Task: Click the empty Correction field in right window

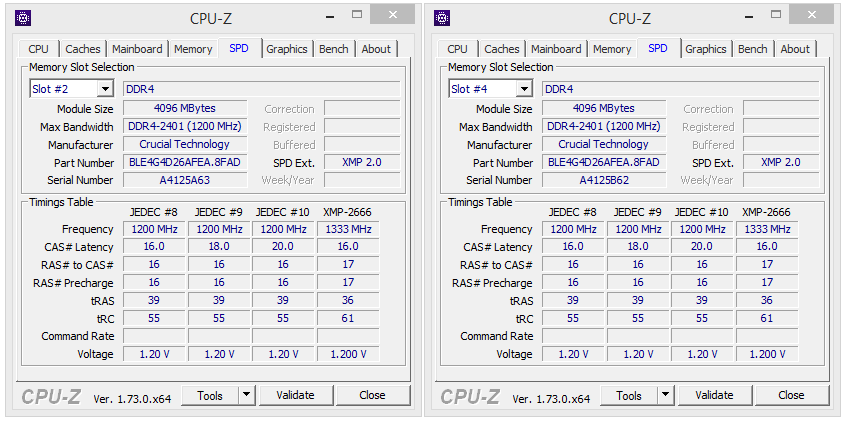Action: click(781, 108)
